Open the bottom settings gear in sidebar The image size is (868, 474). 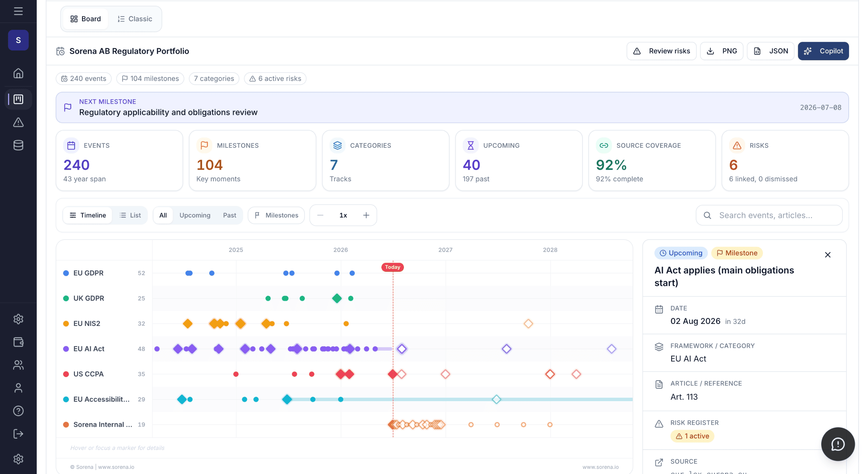pos(18,459)
